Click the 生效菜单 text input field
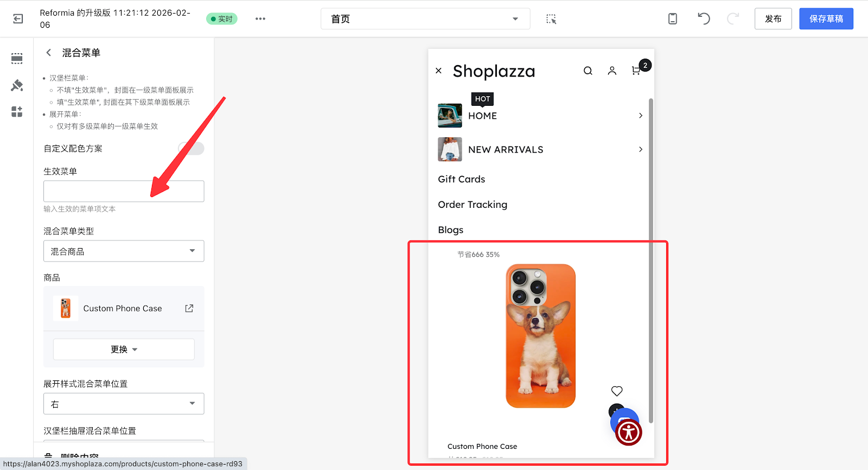The width and height of the screenshot is (868, 470). click(x=124, y=192)
